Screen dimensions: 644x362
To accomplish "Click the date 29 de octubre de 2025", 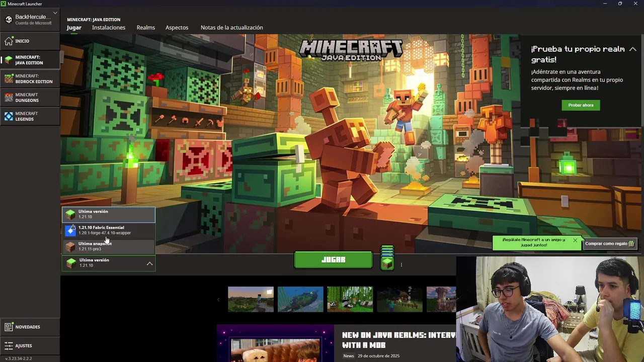I will click(378, 356).
